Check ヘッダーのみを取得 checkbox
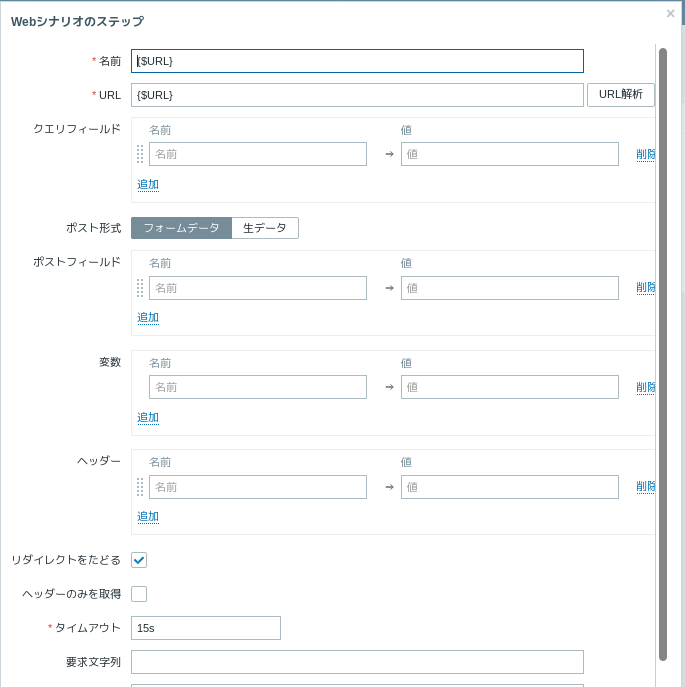Image resolution: width=685 pixels, height=687 pixels. 139,594
